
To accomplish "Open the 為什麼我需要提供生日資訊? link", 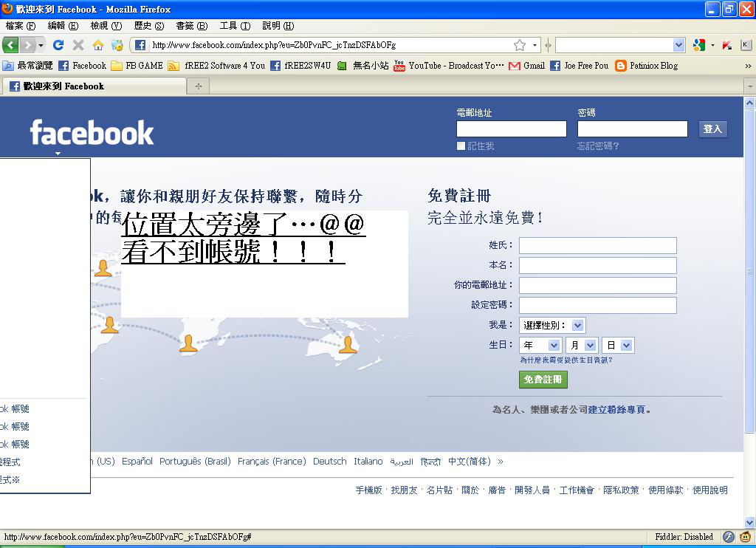I will [x=566, y=360].
